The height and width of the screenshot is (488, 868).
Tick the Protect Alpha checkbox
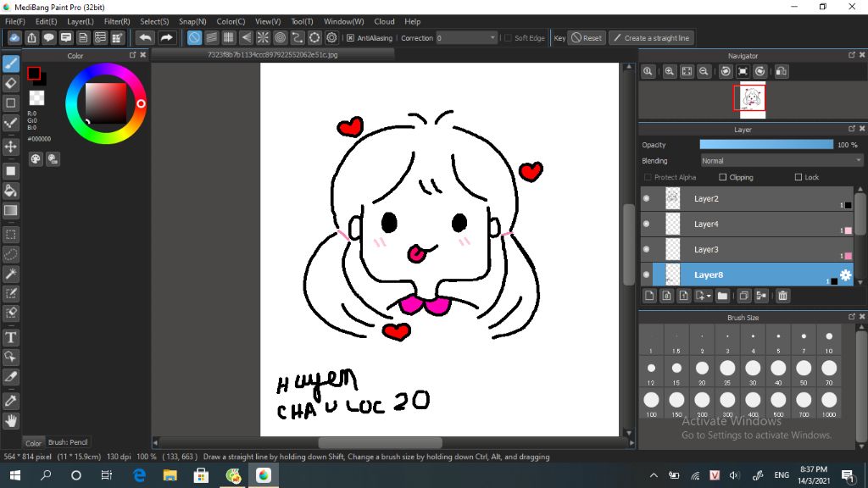coord(648,177)
